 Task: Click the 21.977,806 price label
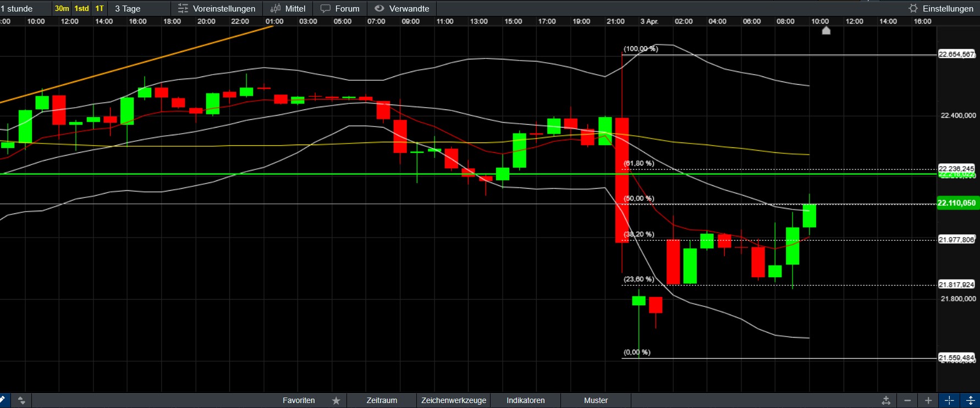click(x=956, y=240)
